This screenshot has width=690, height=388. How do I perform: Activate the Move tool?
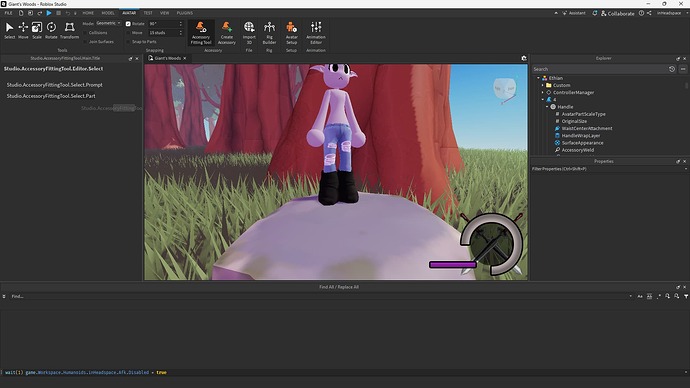[23, 31]
